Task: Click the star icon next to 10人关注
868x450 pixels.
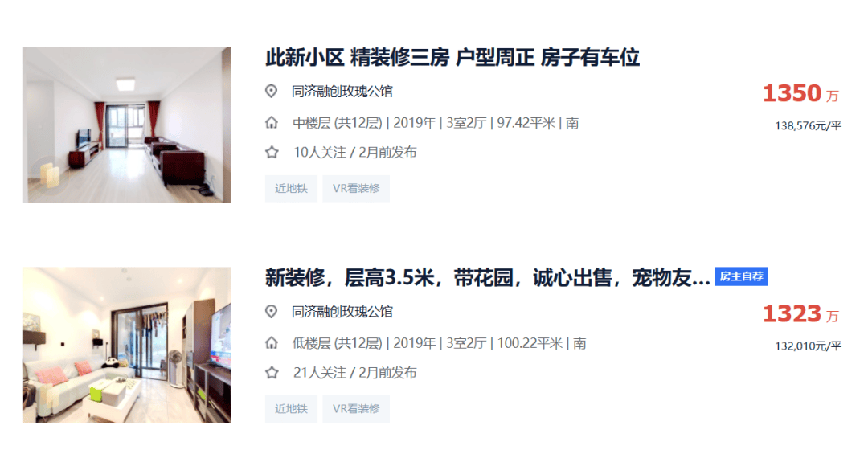Action: pyautogui.click(x=272, y=152)
